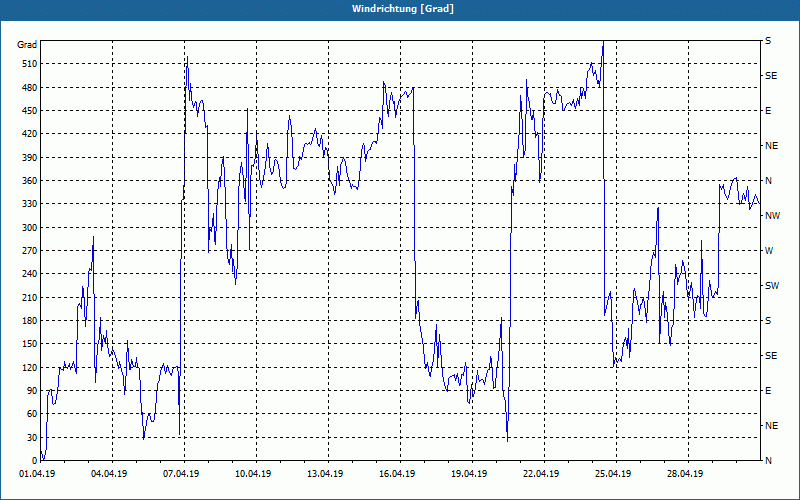This screenshot has height=500, width=800.
Task: Pick the y-axis value 390
Action: coord(30,158)
